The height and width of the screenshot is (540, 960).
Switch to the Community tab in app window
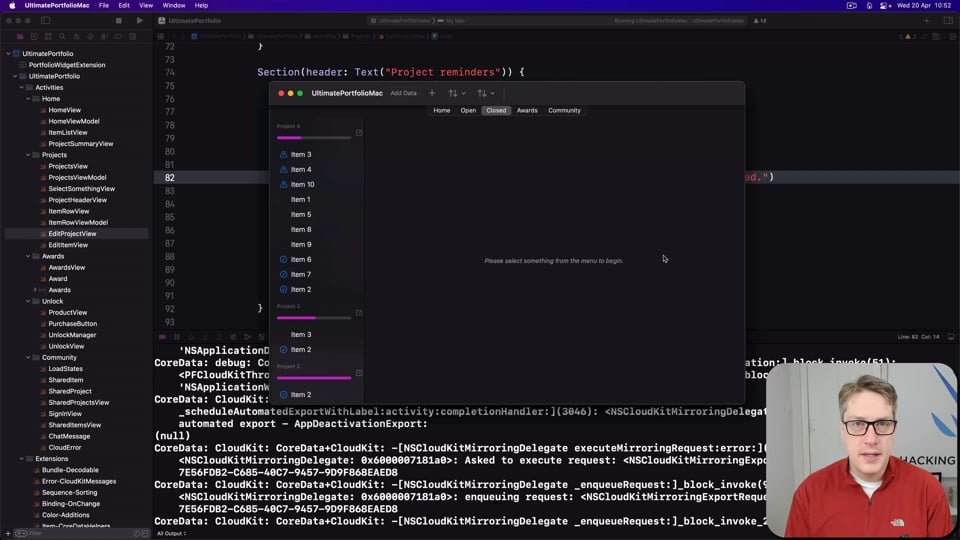point(564,111)
